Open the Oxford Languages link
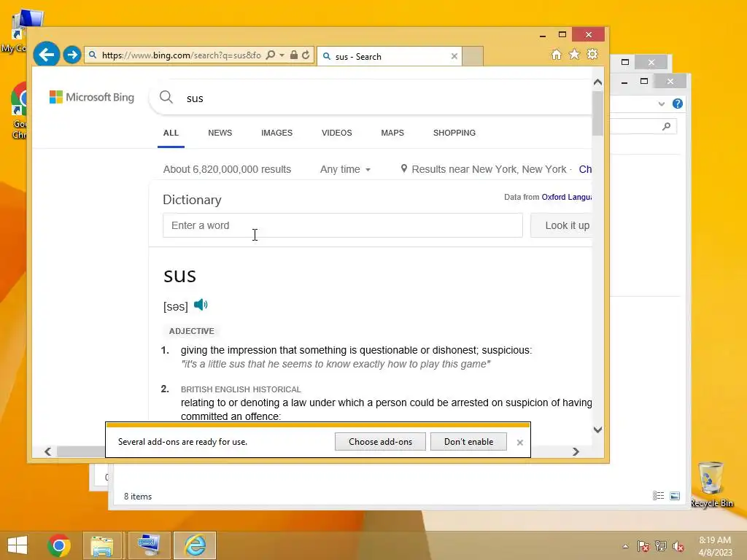This screenshot has width=747, height=560. pos(566,197)
